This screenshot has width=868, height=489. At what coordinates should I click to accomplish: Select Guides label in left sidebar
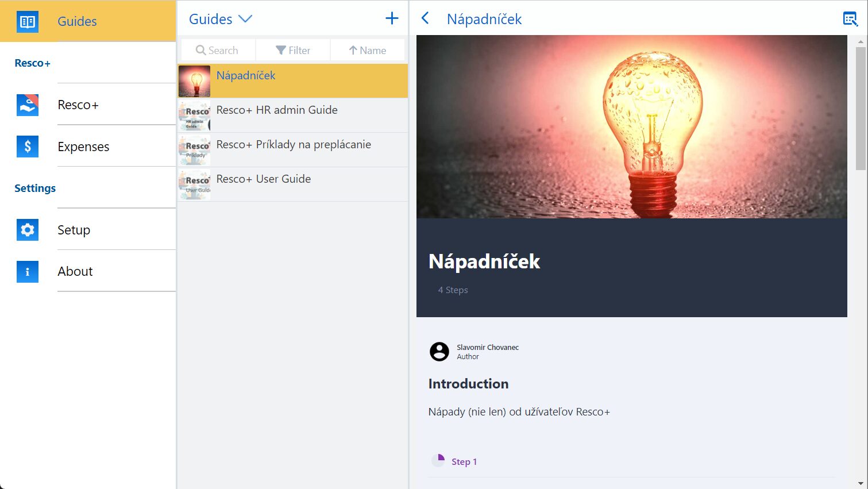pyautogui.click(x=77, y=21)
